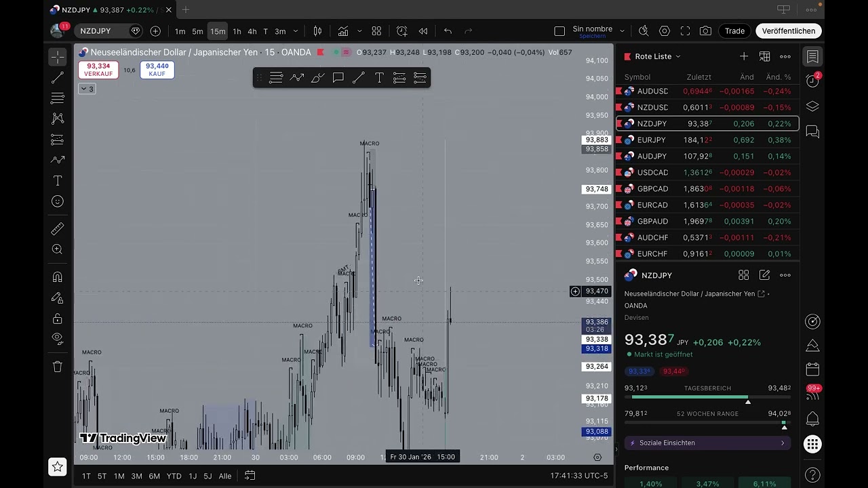Open the chart patterns tool
The height and width of the screenshot is (488, 868).
coord(58,119)
